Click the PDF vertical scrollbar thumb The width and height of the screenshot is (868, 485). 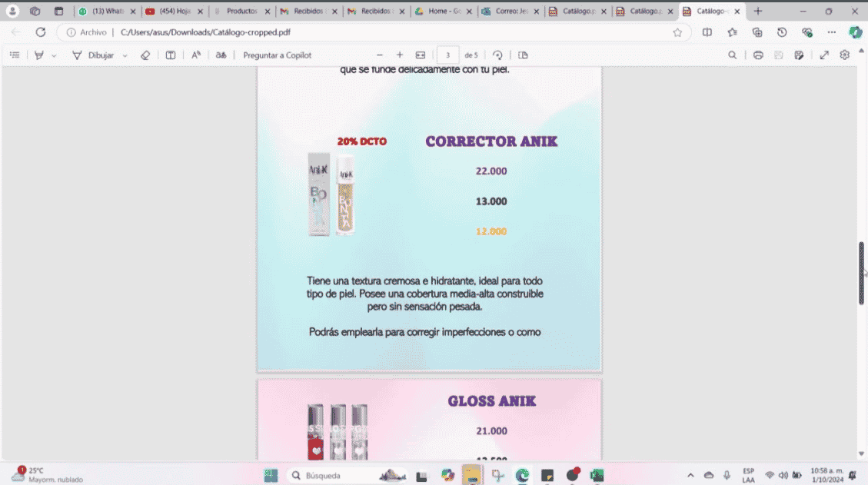[x=861, y=273]
